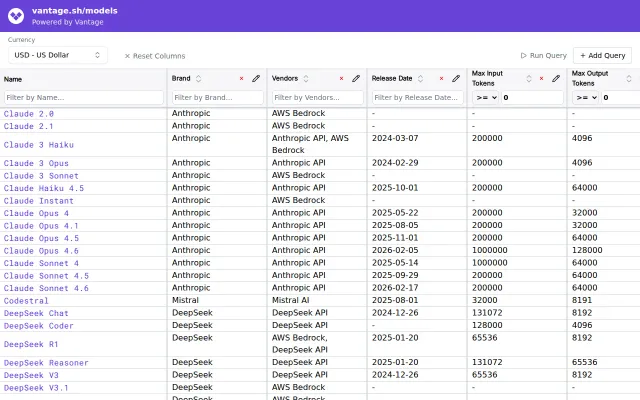
Task: Click Reset Columns
Action: pyautogui.click(x=155, y=56)
